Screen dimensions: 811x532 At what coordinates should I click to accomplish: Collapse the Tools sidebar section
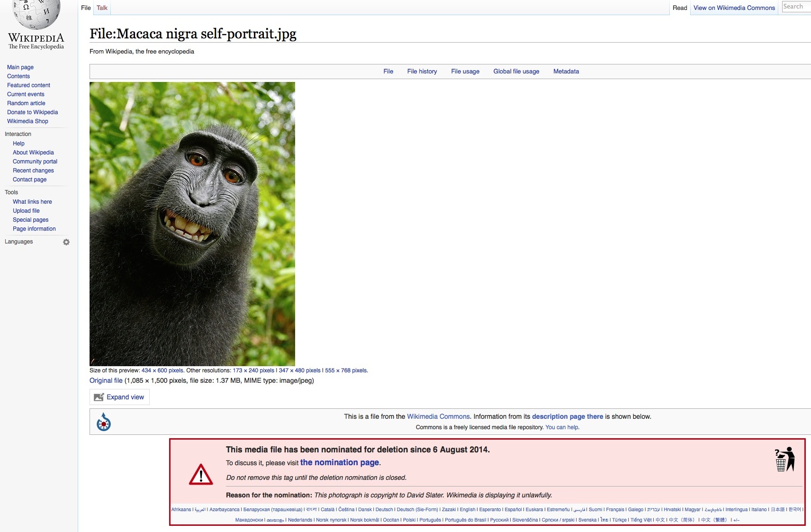click(x=11, y=192)
